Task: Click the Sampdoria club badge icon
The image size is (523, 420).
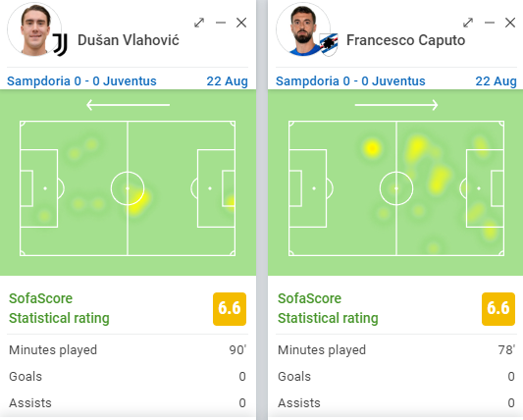Action: [329, 45]
